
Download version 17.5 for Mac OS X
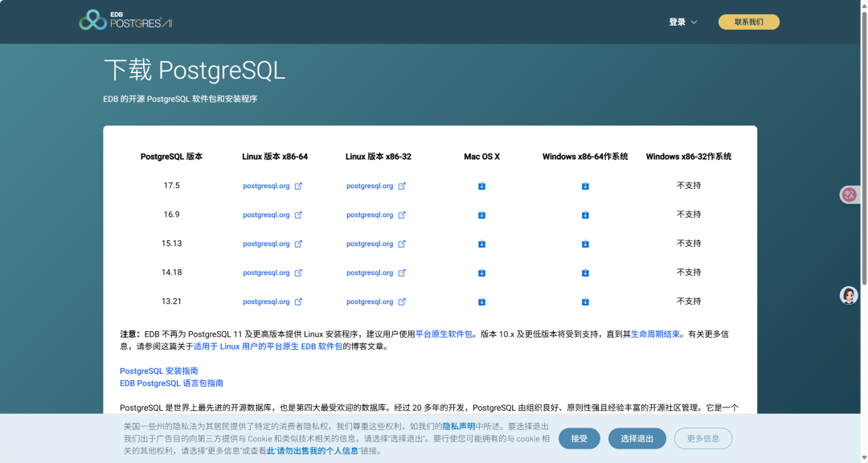click(481, 186)
